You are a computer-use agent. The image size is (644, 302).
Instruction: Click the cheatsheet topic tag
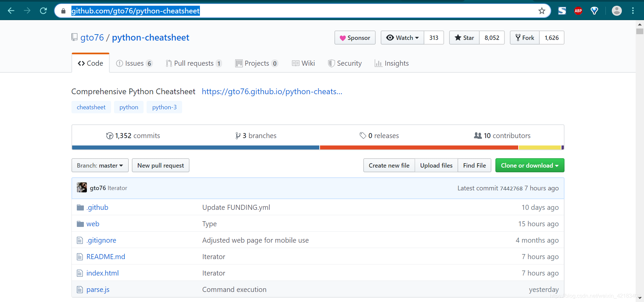[x=91, y=107]
